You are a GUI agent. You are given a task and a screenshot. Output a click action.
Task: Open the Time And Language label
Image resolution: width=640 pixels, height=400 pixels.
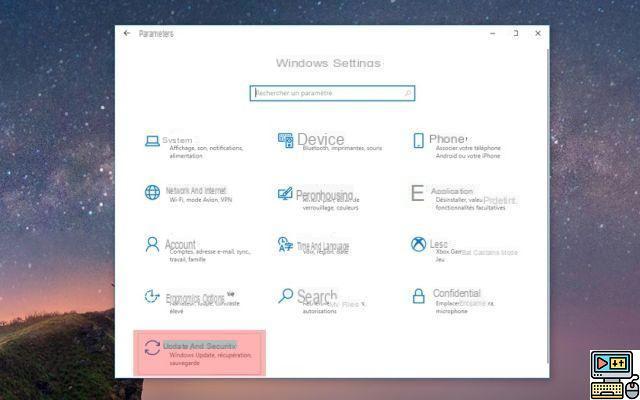[x=323, y=246]
